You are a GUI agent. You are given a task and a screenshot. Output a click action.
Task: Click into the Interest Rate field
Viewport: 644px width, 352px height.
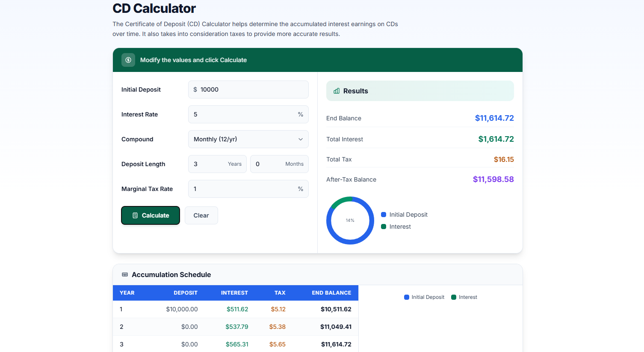point(244,114)
